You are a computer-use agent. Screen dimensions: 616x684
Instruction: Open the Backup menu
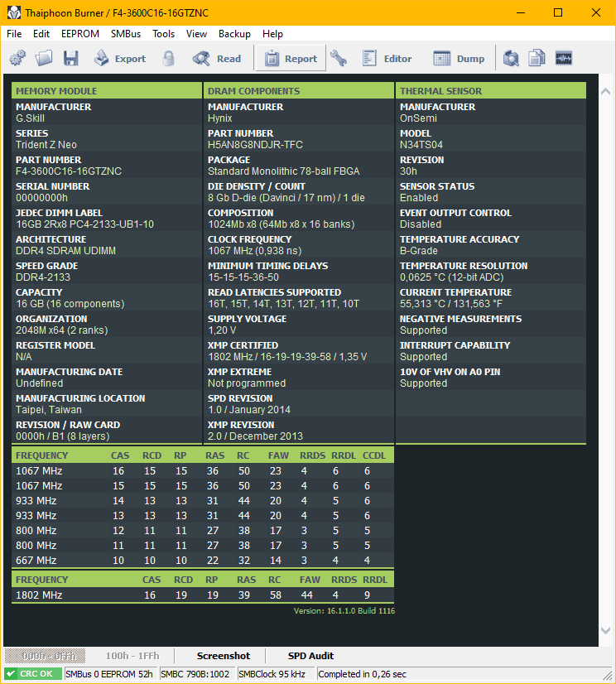234,34
